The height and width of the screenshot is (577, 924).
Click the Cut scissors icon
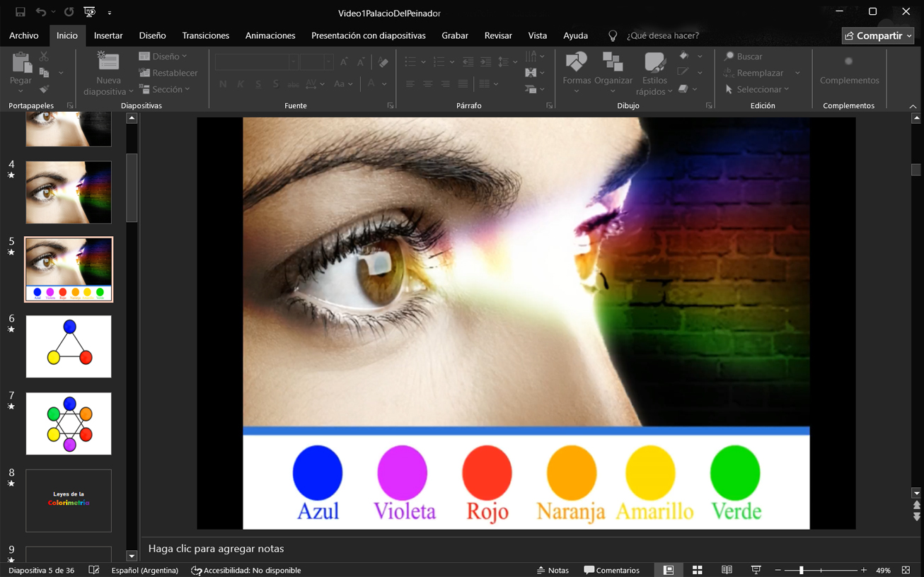(x=44, y=56)
